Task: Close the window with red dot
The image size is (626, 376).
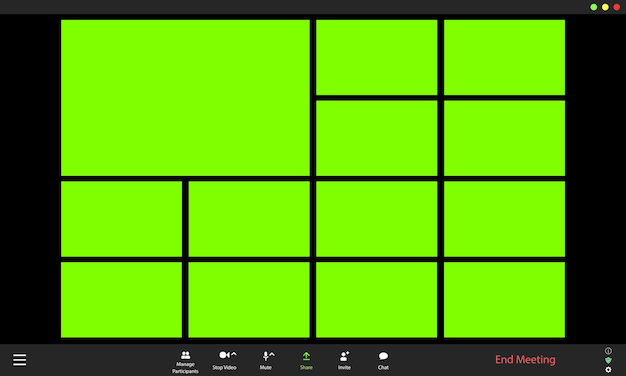Action: pyautogui.click(x=616, y=7)
